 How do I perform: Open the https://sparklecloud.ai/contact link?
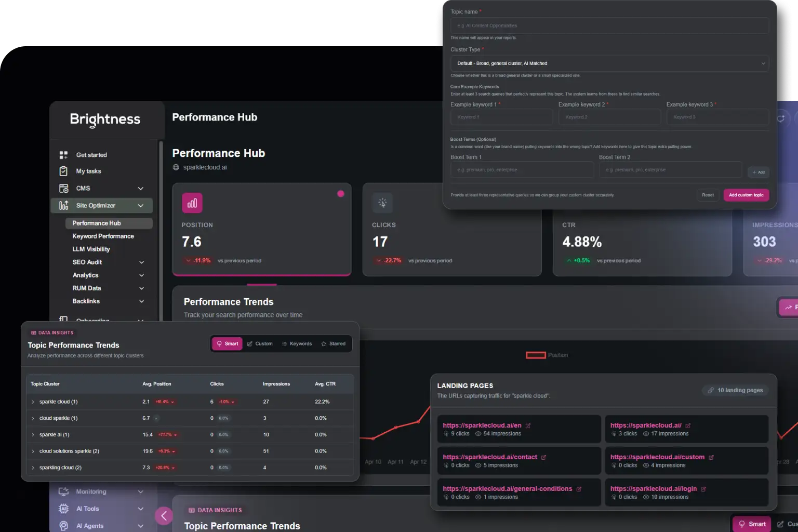(490, 457)
